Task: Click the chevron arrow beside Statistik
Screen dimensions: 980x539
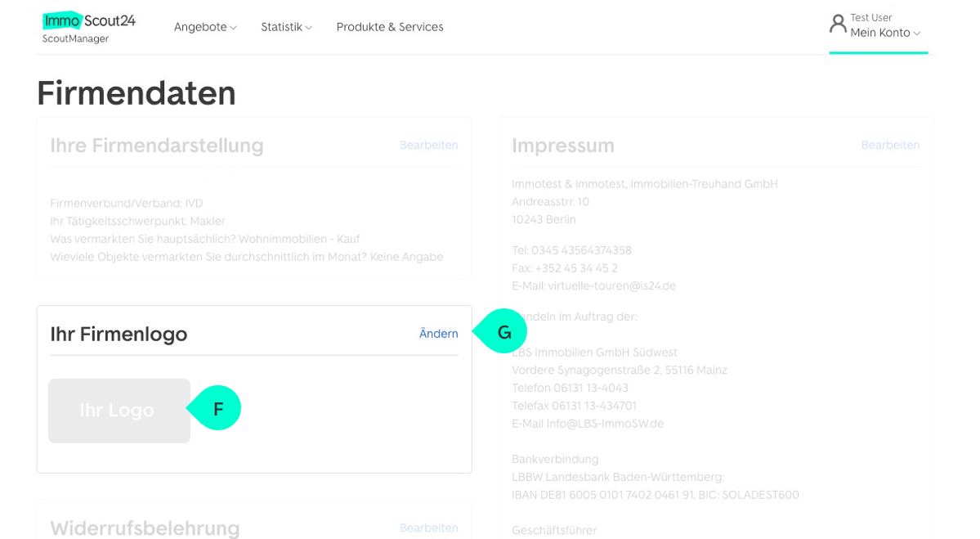Action: click(x=309, y=28)
